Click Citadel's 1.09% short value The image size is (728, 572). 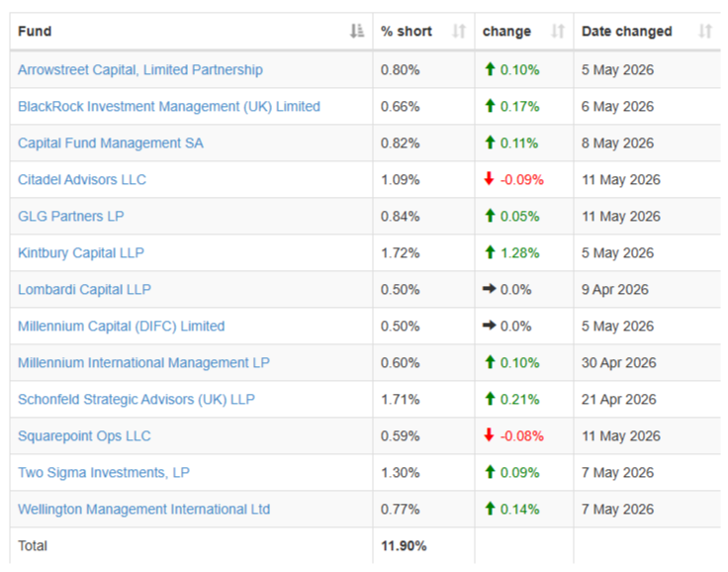(x=401, y=180)
